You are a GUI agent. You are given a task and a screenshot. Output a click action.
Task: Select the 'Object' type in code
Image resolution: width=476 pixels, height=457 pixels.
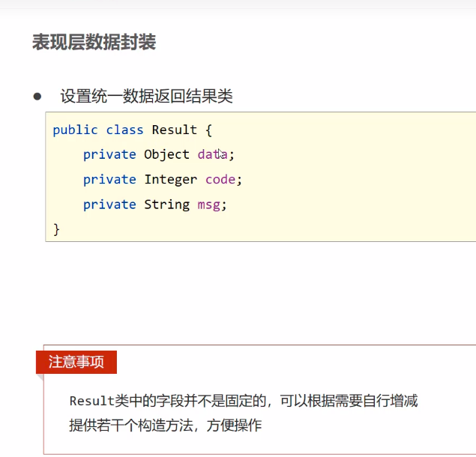[166, 154]
